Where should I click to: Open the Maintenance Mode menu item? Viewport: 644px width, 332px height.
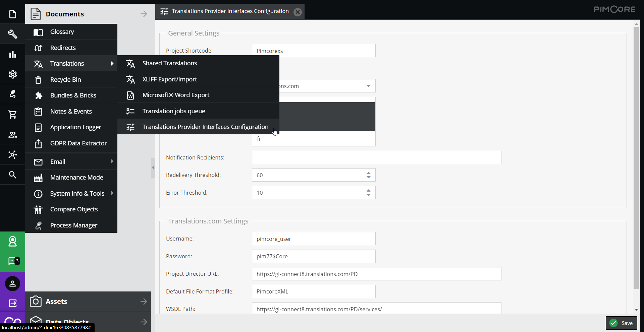click(71, 178)
